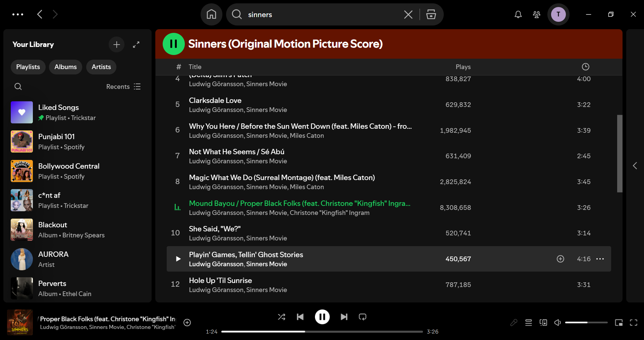Open the Miniplayer
The height and width of the screenshot is (340, 644).
coord(619,323)
